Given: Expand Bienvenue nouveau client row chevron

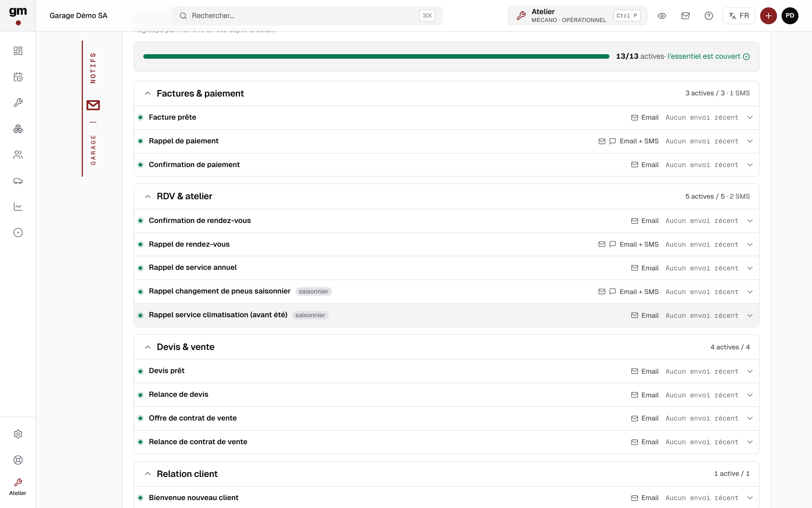Looking at the screenshot, I should [750, 498].
